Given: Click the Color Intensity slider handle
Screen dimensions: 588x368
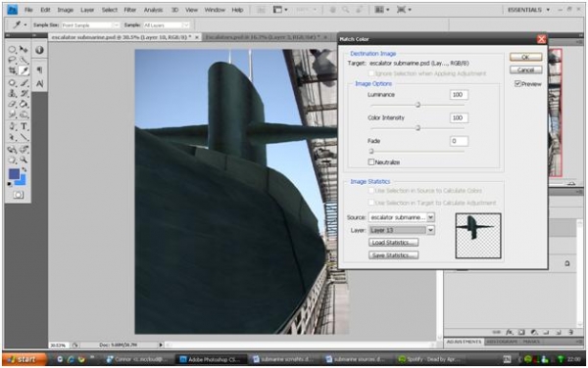Looking at the screenshot, I should [417, 128].
